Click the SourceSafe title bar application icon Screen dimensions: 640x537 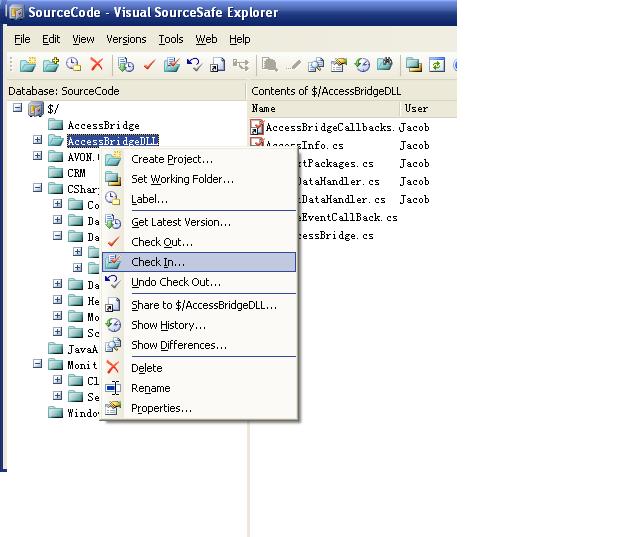click(x=16, y=12)
